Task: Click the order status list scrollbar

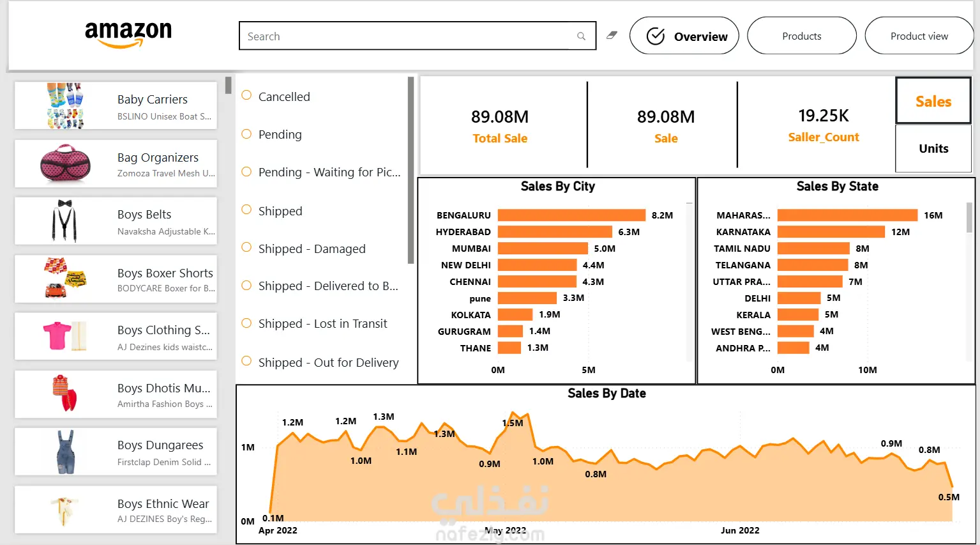Action: pos(411,170)
